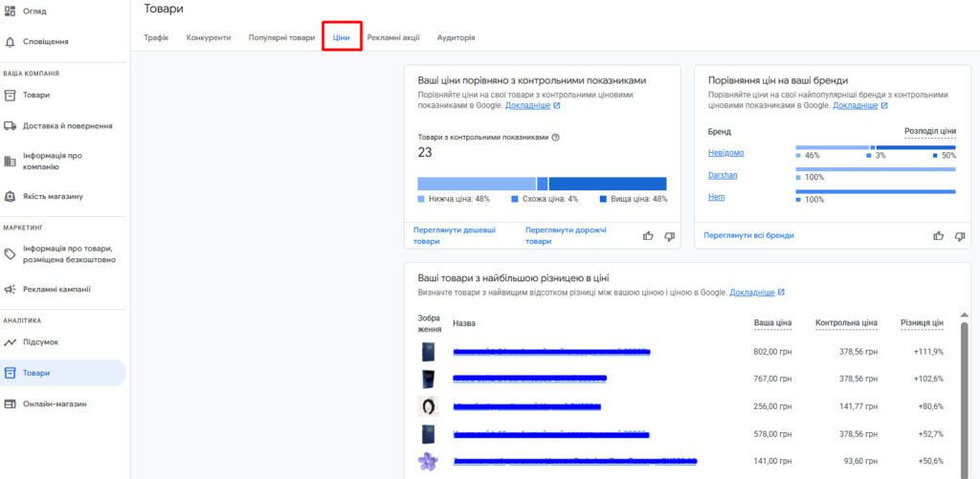Click the Огляд overview icon in sidebar
This screenshot has height=479, width=980.
point(10,11)
